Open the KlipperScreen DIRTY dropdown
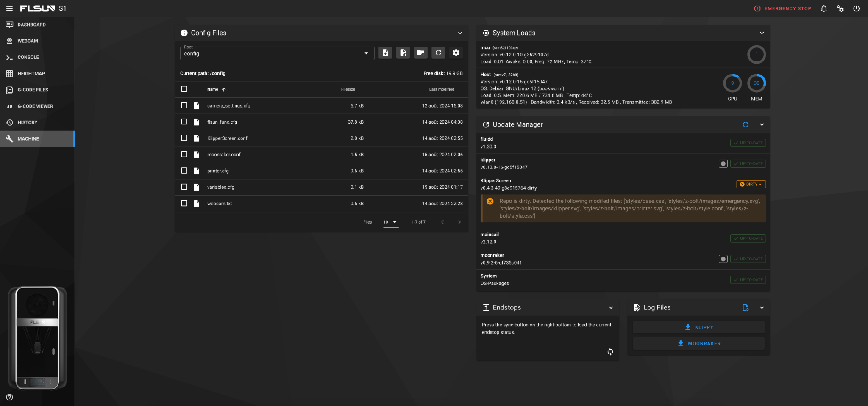The width and height of the screenshot is (868, 406). click(751, 185)
